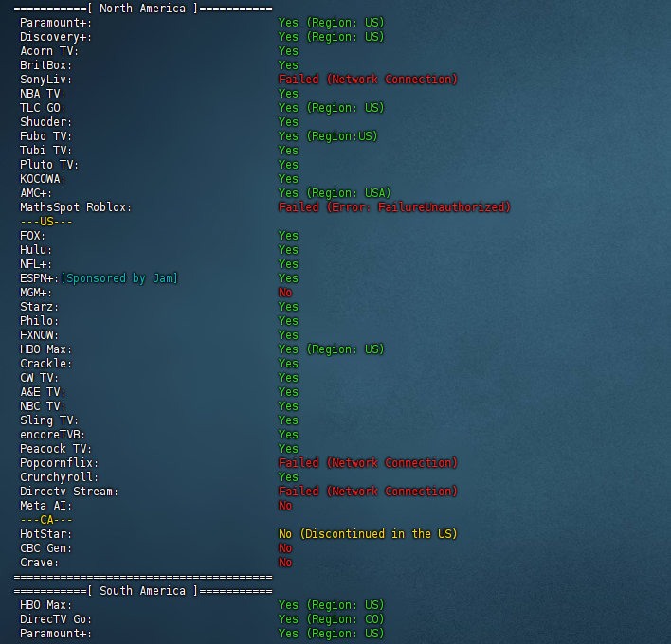Click the 'Peacock TV:' row label

point(56,449)
